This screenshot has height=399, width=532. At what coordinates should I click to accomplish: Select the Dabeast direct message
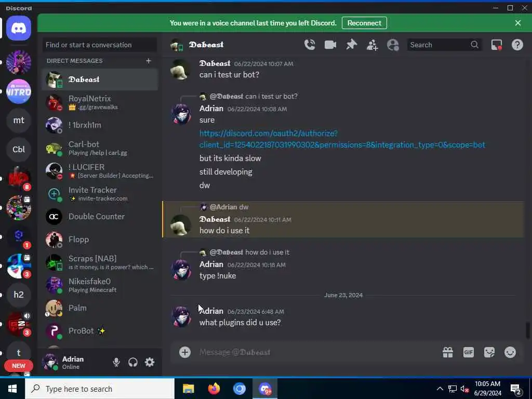pos(100,79)
